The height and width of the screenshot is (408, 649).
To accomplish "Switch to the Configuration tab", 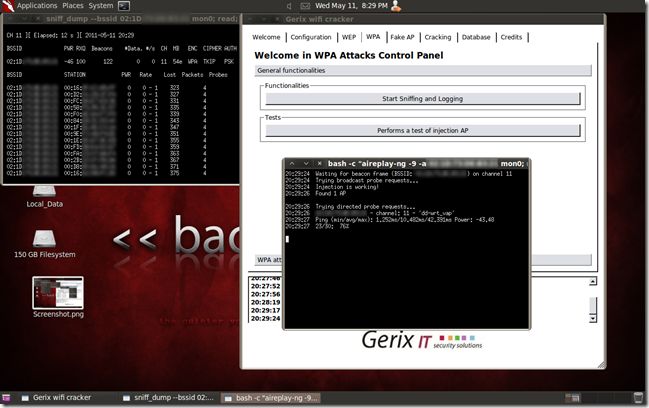I will click(311, 37).
